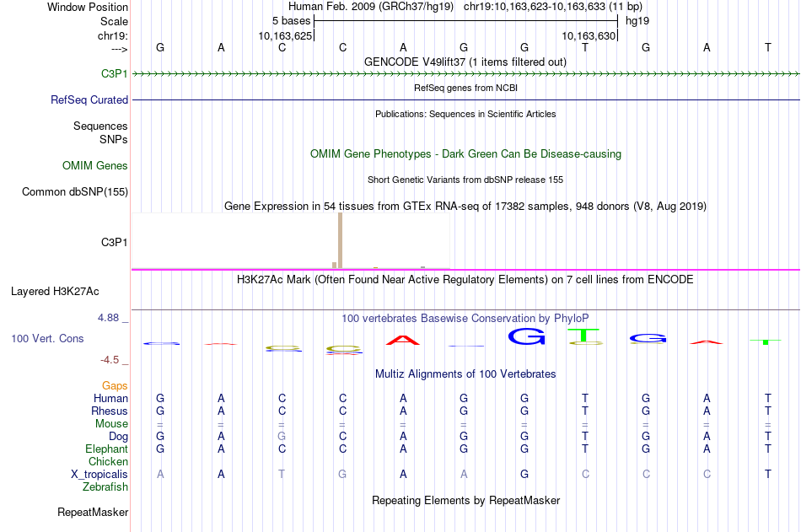Open the RefSeq Curated track label
Screen dimensions: 801x532
[x=89, y=99]
